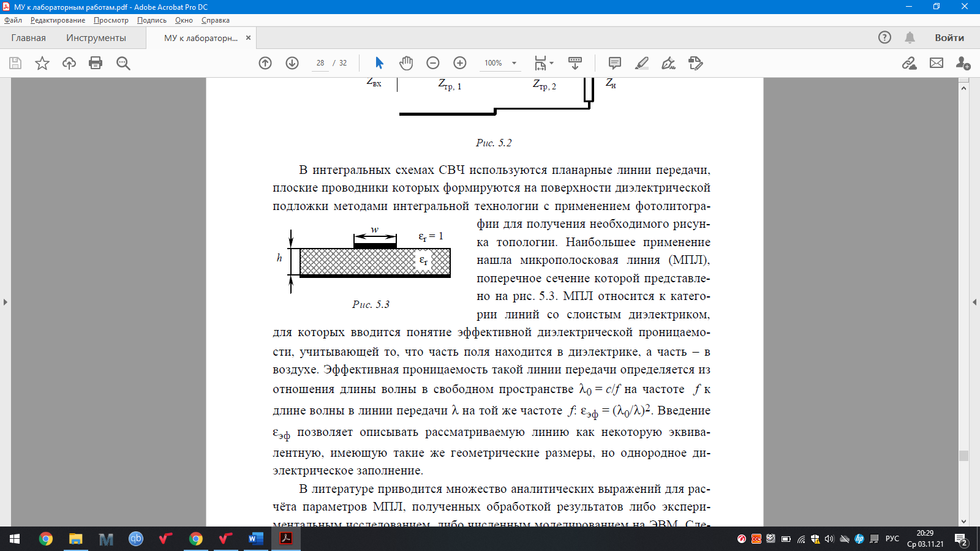
Task: Open Word from the taskbar
Action: click(255, 539)
